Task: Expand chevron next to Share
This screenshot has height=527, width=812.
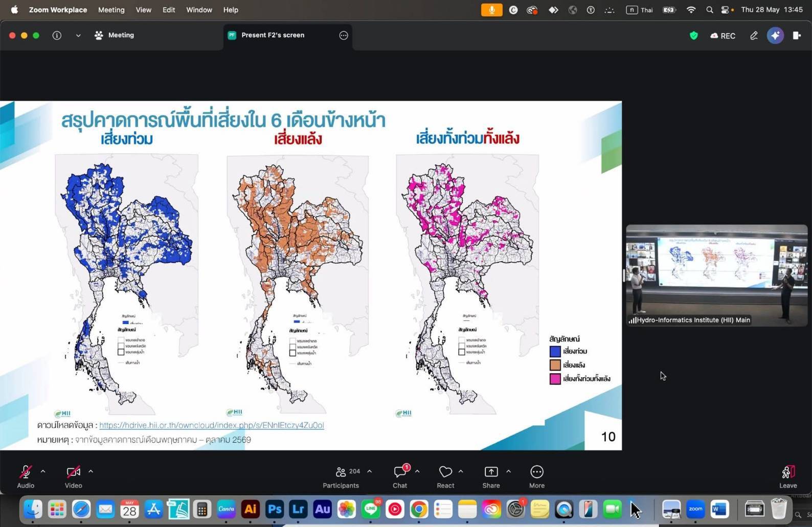Action: pos(508,471)
